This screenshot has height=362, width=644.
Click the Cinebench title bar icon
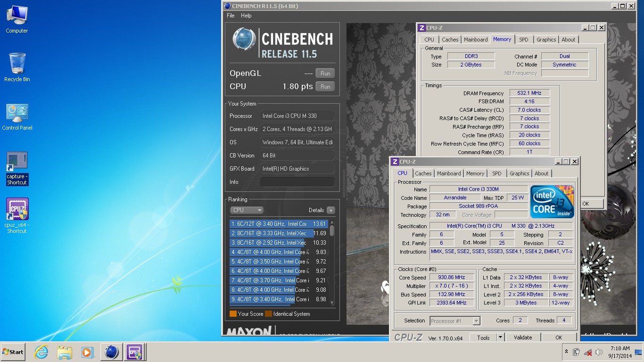[228, 6]
